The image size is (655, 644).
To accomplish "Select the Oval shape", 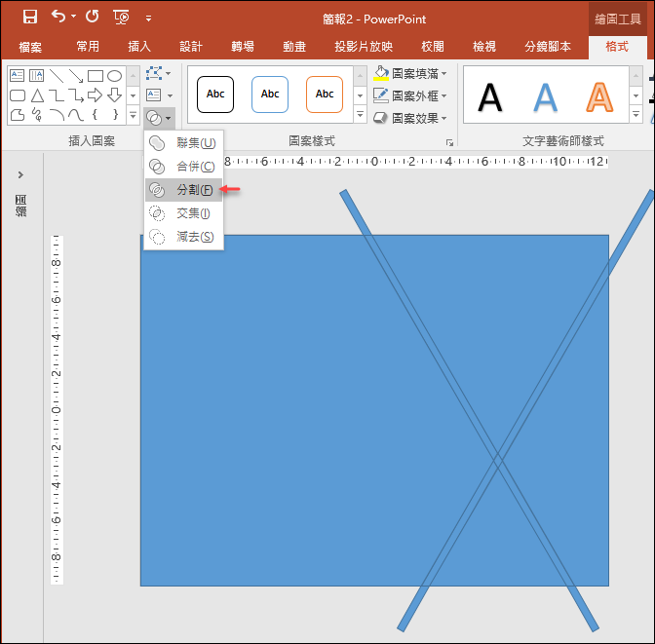I will [x=114, y=76].
